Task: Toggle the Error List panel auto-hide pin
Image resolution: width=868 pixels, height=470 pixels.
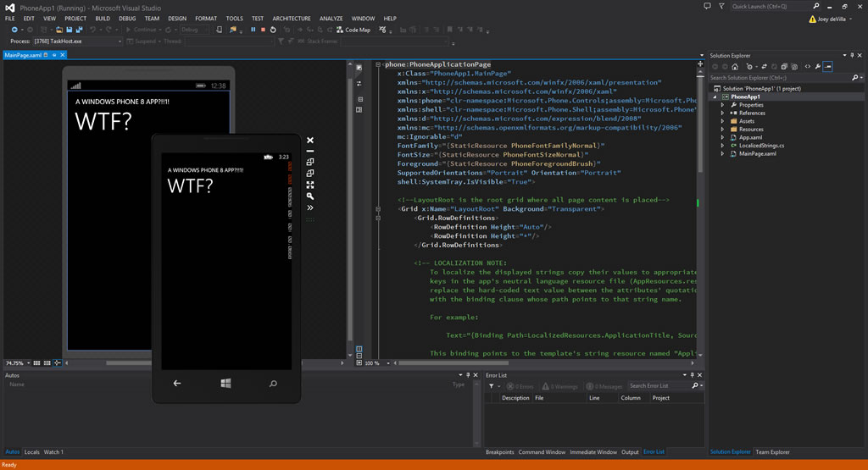Action: (692, 375)
